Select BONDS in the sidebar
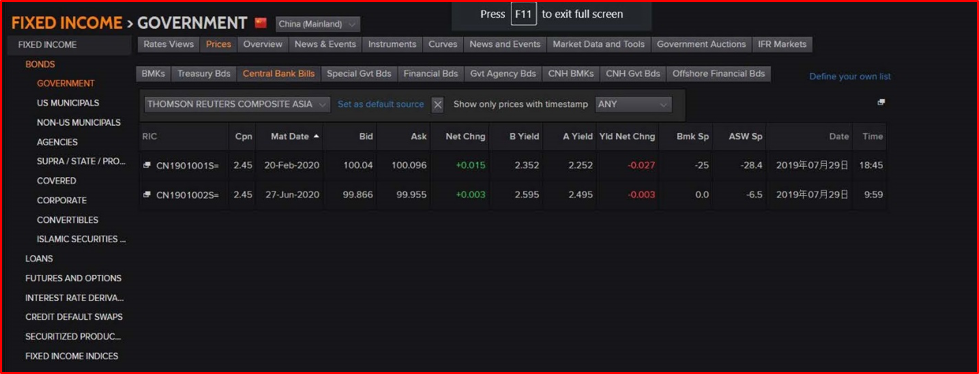 tap(40, 64)
